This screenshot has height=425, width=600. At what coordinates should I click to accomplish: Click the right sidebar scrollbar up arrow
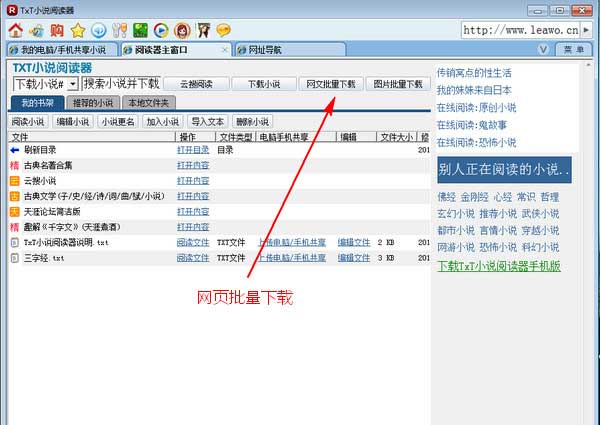click(x=589, y=65)
